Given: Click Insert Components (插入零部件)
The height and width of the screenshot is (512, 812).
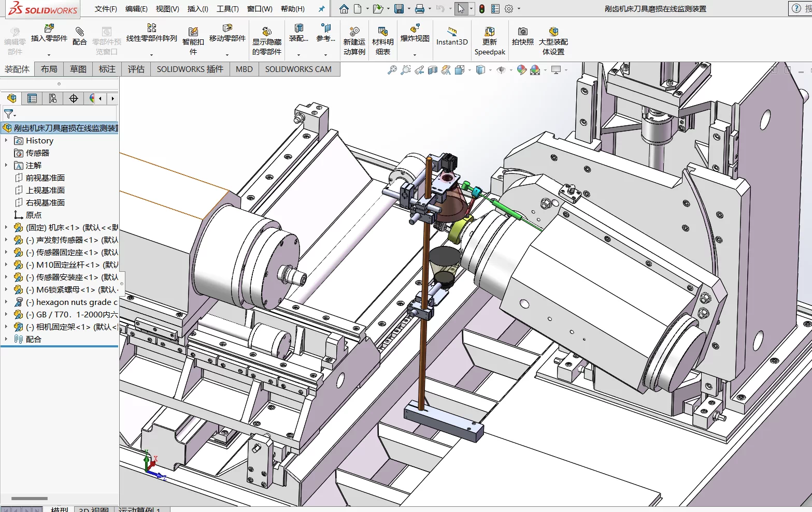Looking at the screenshot, I should [x=49, y=34].
